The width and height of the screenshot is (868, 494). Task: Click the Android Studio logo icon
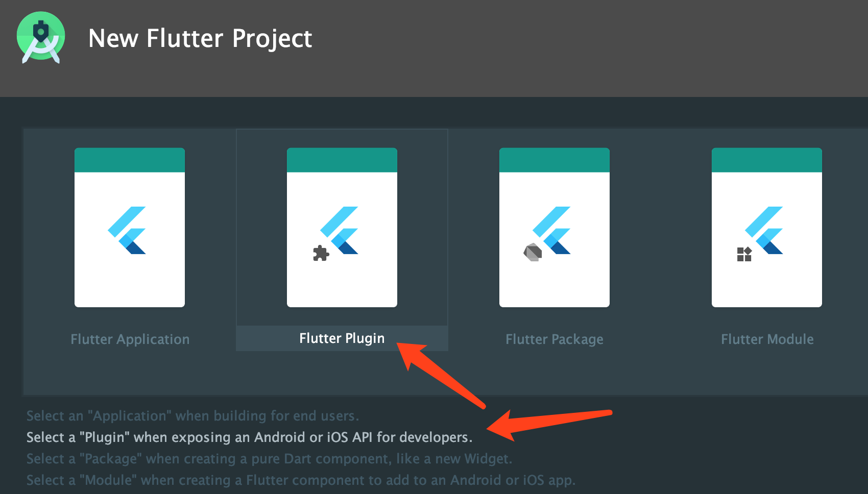pyautogui.click(x=41, y=38)
